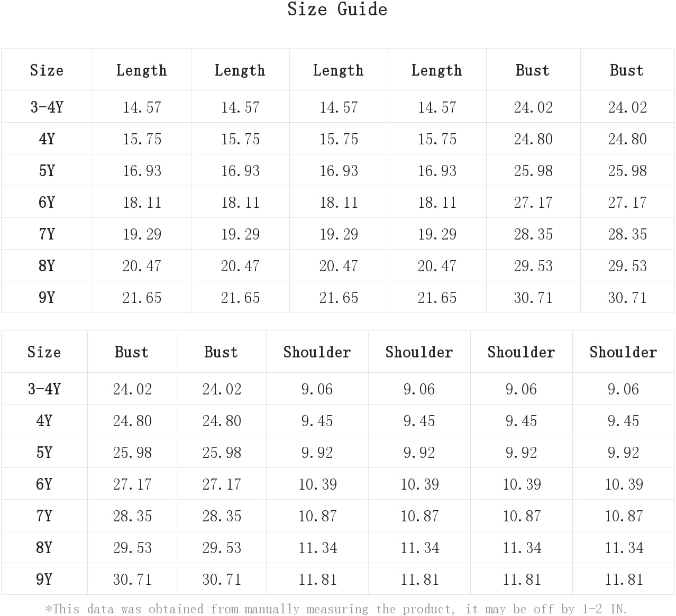This screenshot has width=676, height=616.
Task: Click the 3-4Y label in bottom table
Action: [x=44, y=389]
